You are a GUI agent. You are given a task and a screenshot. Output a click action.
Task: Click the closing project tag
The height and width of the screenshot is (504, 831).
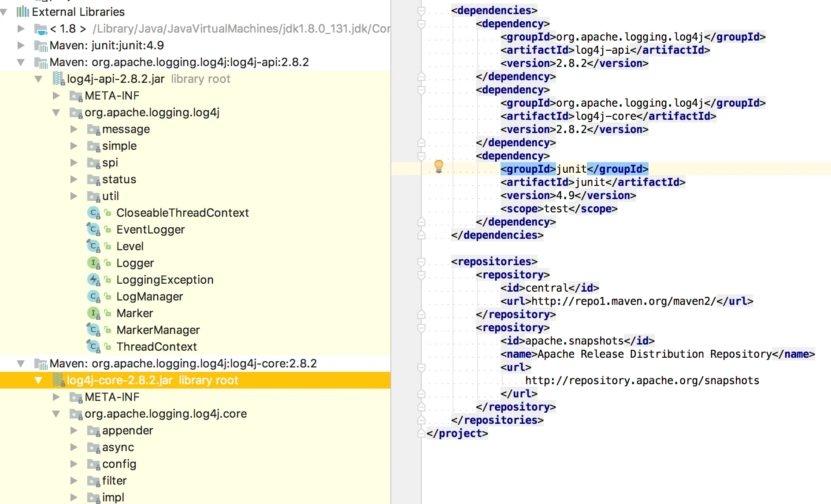457,434
